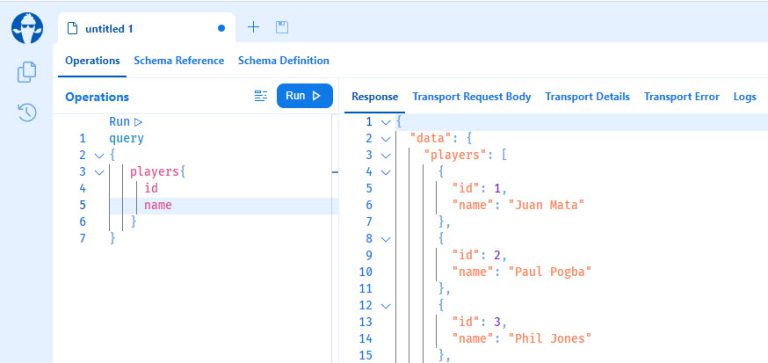Open the Transport Request Body tab
The height and width of the screenshot is (363, 768).
click(472, 97)
